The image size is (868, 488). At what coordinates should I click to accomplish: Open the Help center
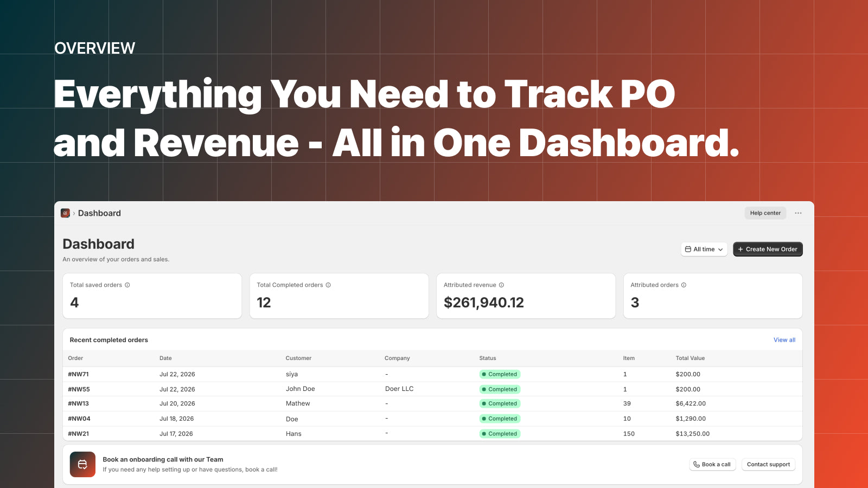tap(765, 213)
